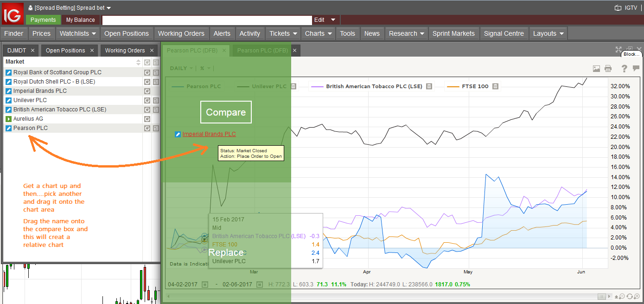Open chart icon on Imperial Brands PLC row
The height and width of the screenshot is (304, 644).
147,91
